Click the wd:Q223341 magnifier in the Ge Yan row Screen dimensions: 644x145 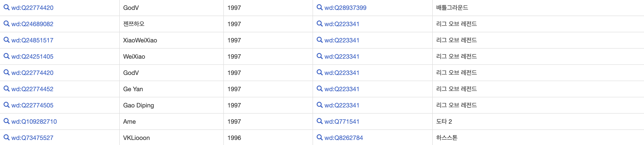coord(320,89)
